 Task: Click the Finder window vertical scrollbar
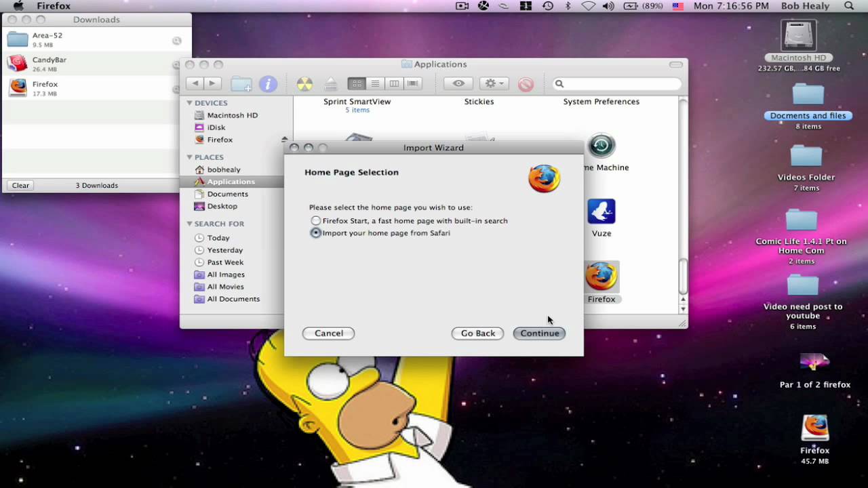[683, 276]
